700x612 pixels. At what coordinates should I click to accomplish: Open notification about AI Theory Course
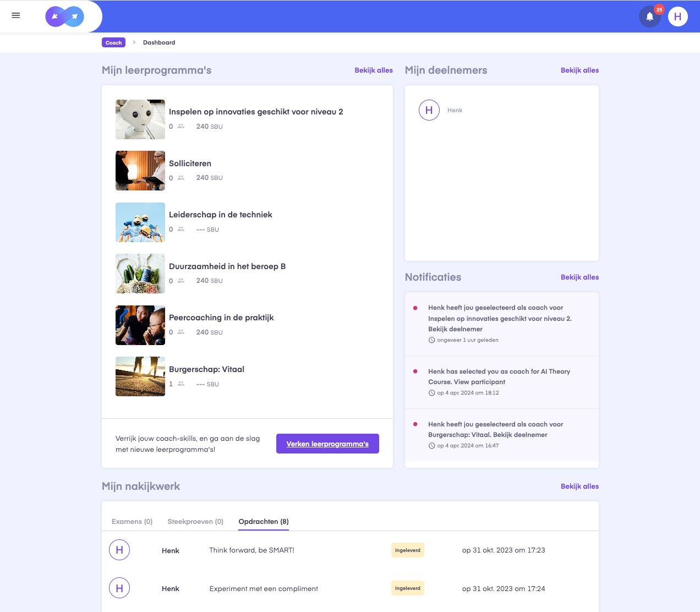point(502,382)
